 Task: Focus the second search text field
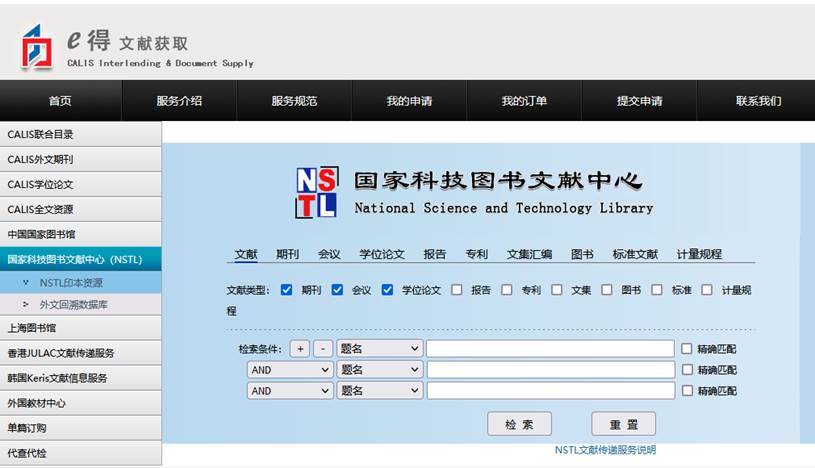(x=550, y=369)
